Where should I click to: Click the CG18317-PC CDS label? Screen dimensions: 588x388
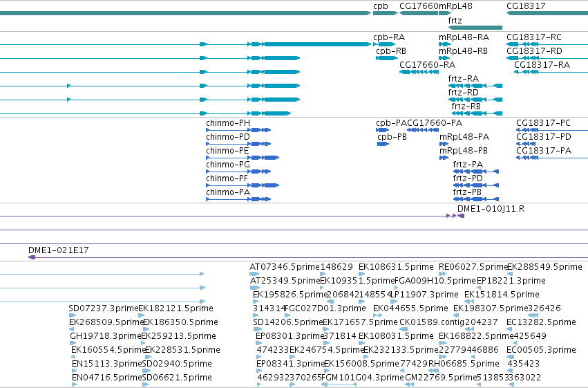coord(543,123)
